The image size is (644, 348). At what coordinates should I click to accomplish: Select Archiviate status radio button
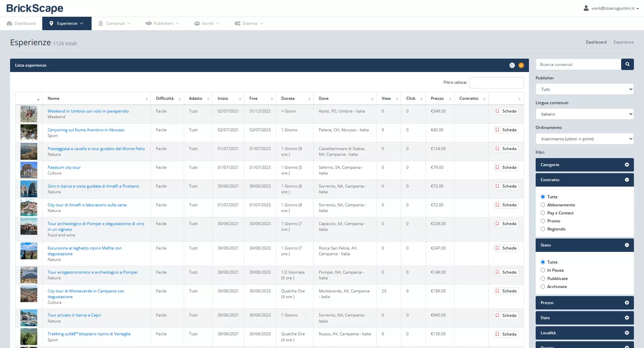(543, 286)
